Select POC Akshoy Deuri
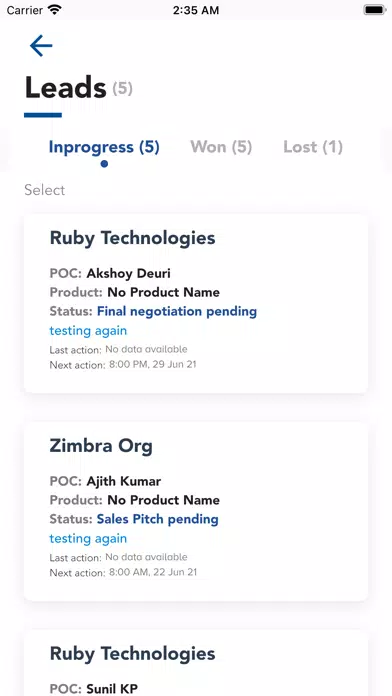This screenshot has width=392, height=696. (x=128, y=273)
